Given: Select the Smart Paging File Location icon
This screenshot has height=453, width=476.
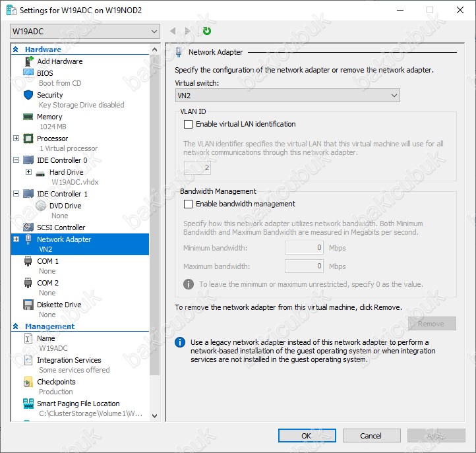Looking at the screenshot, I should click(x=28, y=404).
